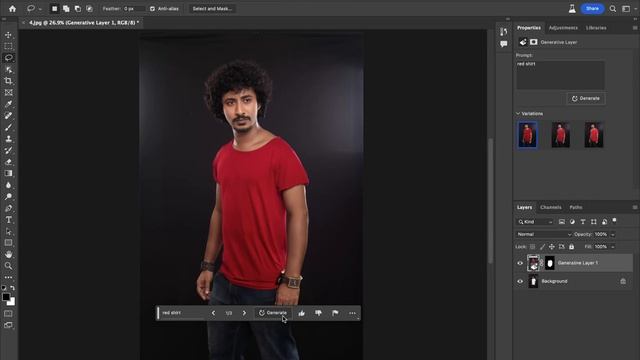
Task: Switch to the Adjustments tab
Action: pos(563,28)
